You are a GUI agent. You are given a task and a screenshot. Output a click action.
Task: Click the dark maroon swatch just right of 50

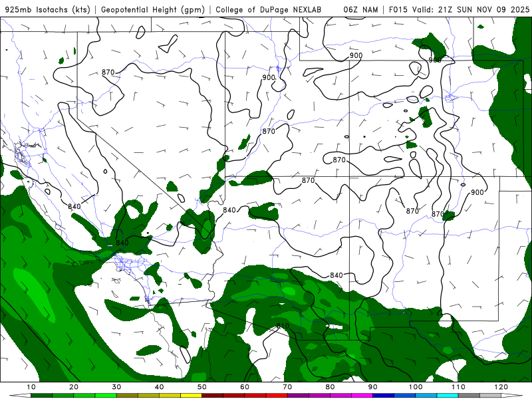point(212,396)
